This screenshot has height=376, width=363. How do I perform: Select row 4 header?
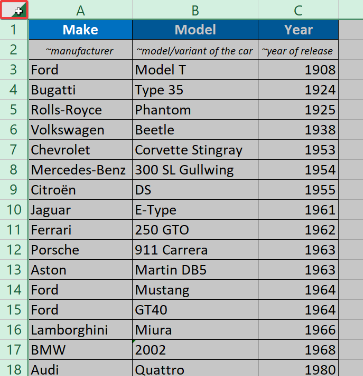(x=14, y=90)
